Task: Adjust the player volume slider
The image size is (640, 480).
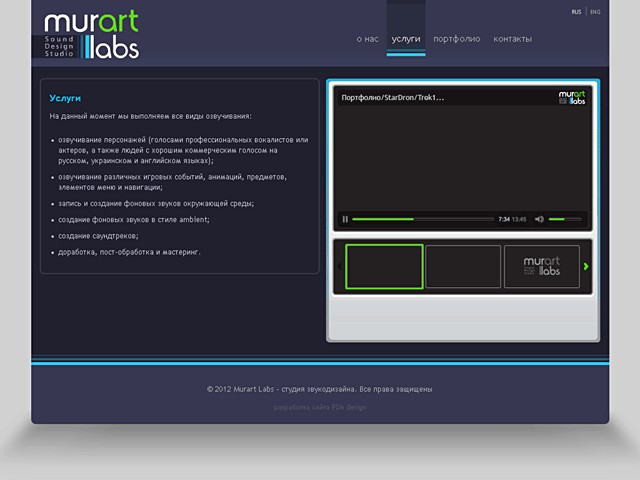Action: tap(564, 219)
